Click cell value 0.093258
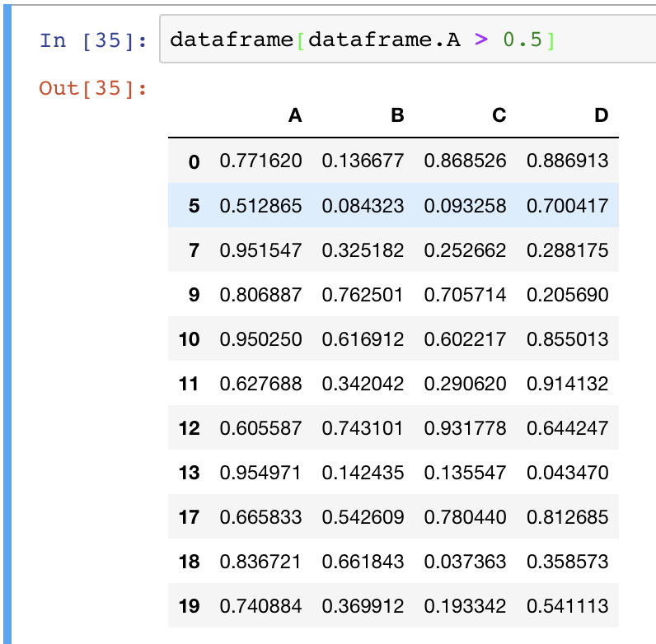Screen dimensions: 656x644 465,206
